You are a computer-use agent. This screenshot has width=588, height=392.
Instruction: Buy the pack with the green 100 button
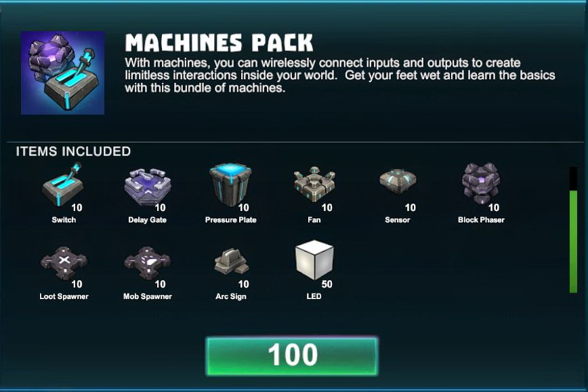tap(292, 356)
